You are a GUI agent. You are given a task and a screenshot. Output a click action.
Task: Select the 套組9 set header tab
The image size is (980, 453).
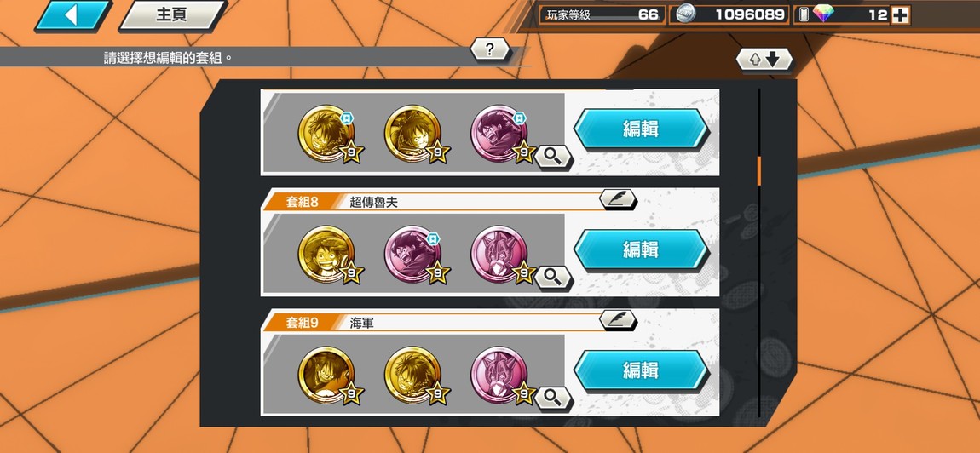pyautogui.click(x=303, y=323)
